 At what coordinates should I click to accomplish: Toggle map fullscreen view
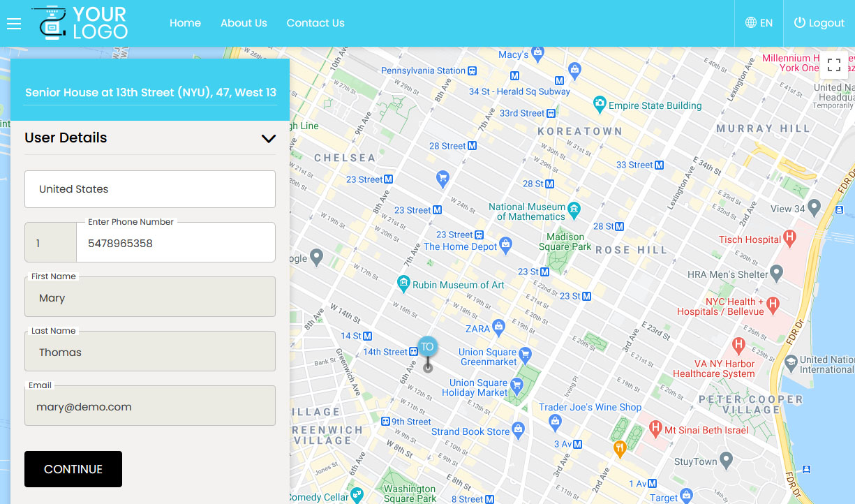point(833,66)
